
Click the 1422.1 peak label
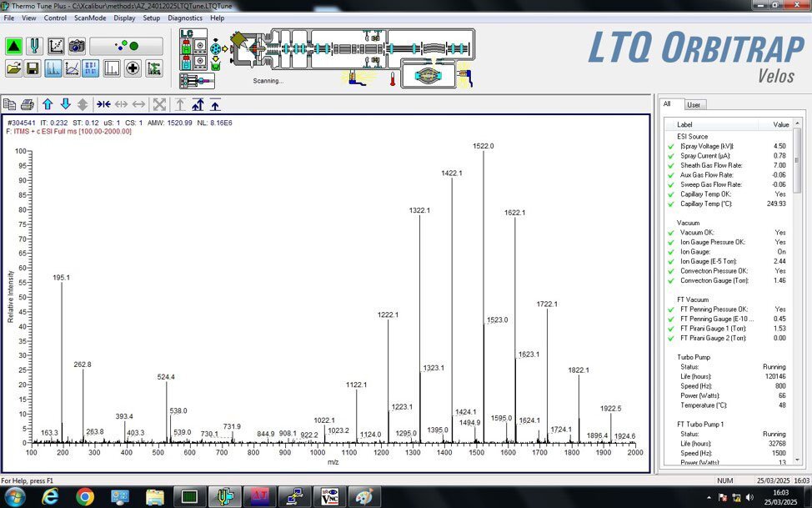click(452, 174)
